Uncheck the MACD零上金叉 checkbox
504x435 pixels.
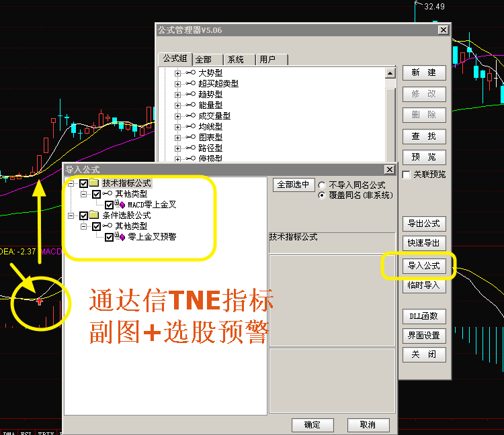point(110,205)
